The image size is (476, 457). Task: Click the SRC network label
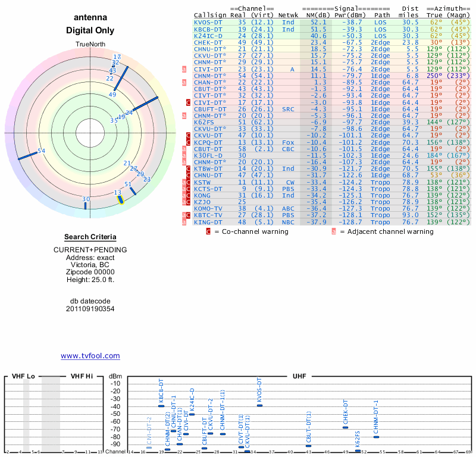click(x=288, y=109)
